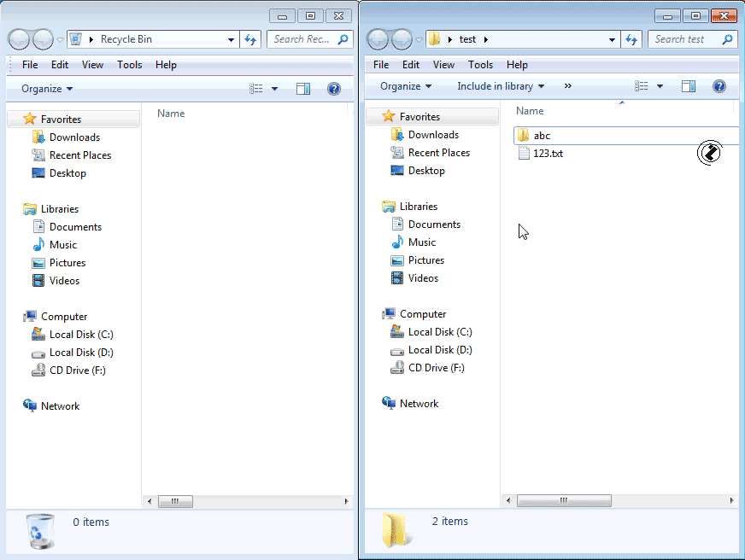Toggle preview pane in test window

point(688,86)
